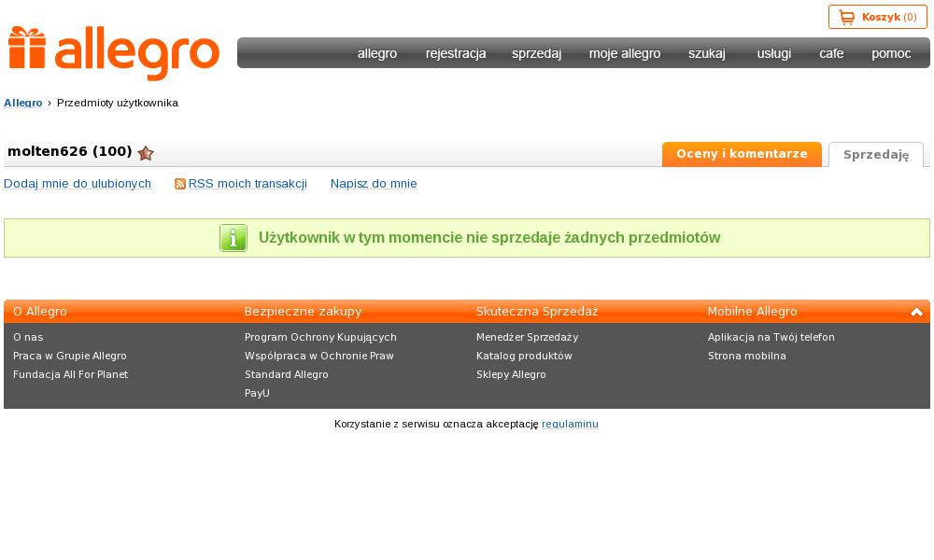
Task: Click Przedmioty użytkownika breadcrumb text
Action: click(x=118, y=103)
